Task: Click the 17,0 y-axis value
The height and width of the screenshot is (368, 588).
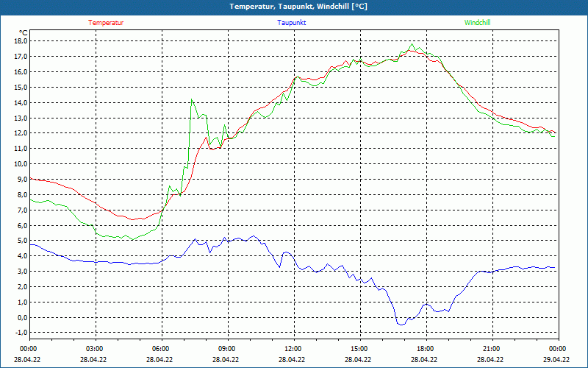Action: (x=21, y=57)
